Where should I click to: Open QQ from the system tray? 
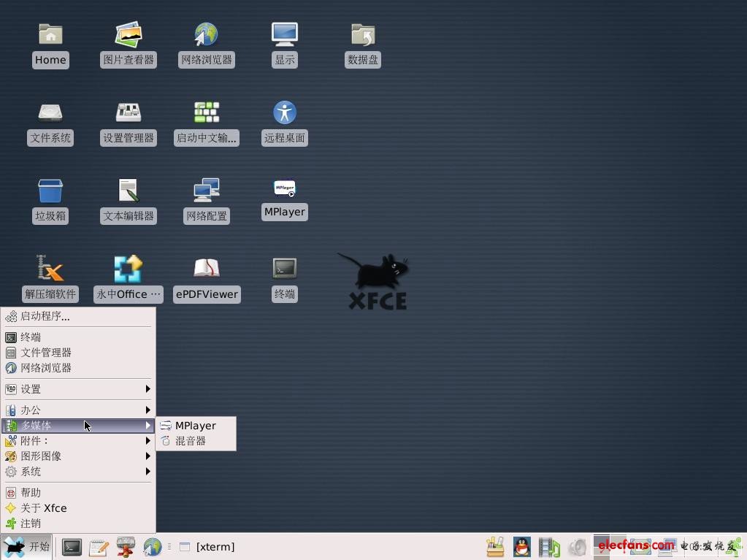click(x=524, y=546)
